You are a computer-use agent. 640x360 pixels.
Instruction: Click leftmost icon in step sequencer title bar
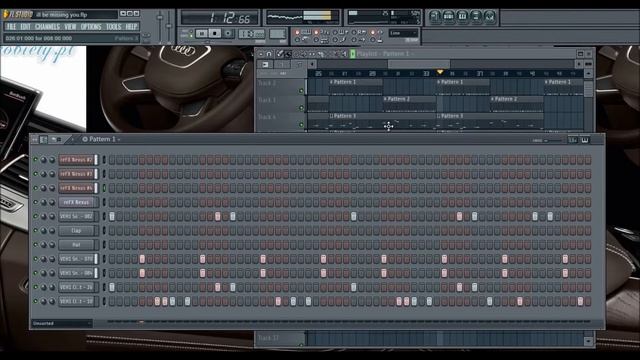coord(35,140)
